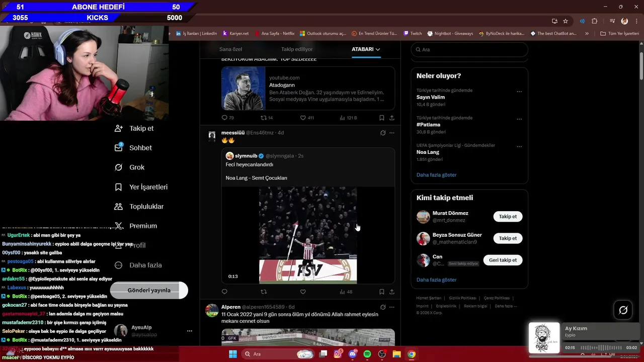Viewport: 644px width, 362px height.
Task: Open slymnuib quoted author name
Action: tap(246, 156)
